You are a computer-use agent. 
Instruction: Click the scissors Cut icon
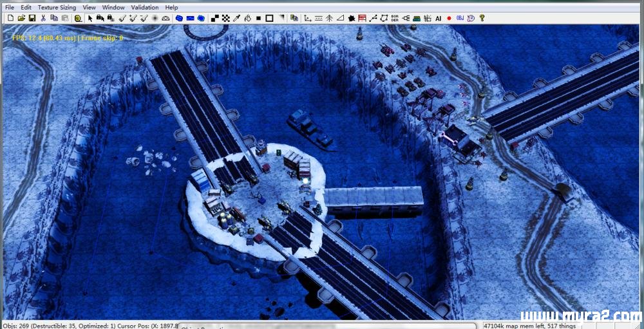pyautogui.click(x=44, y=18)
